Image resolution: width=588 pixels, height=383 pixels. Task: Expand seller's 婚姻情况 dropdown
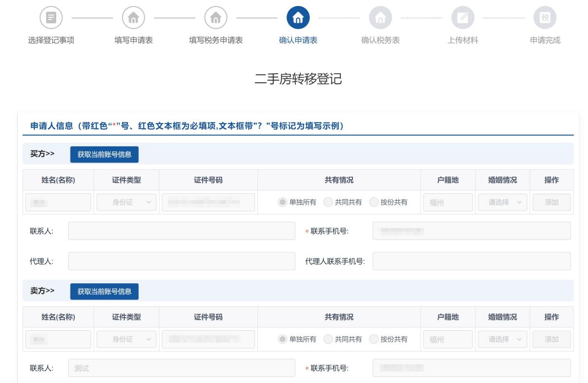coord(501,339)
